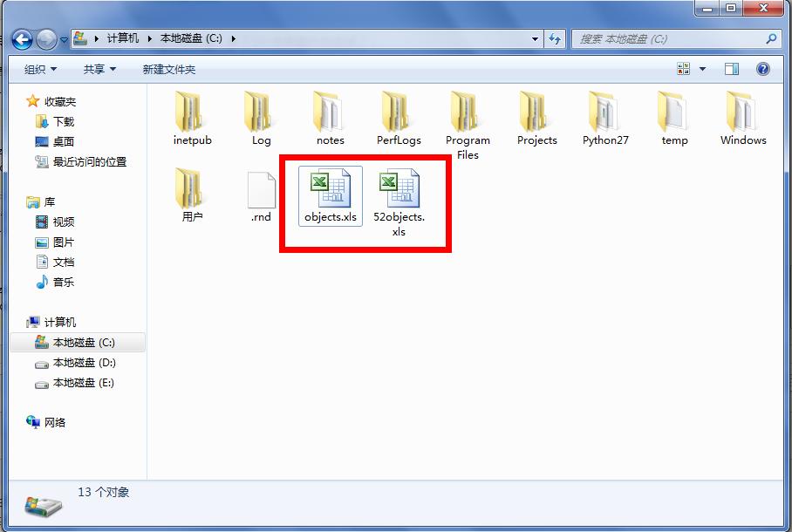Open the 视频 library
This screenshot has height=532, width=792.
(x=64, y=222)
